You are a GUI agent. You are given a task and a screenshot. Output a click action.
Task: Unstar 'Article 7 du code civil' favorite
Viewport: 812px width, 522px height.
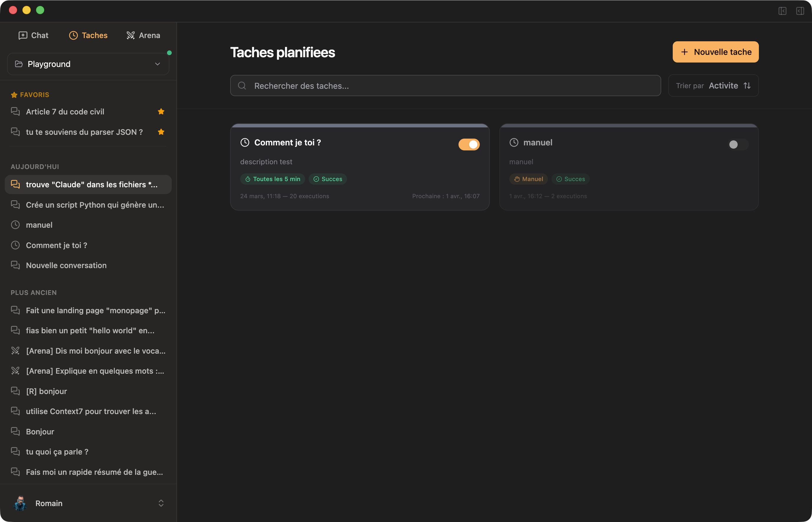pos(161,111)
